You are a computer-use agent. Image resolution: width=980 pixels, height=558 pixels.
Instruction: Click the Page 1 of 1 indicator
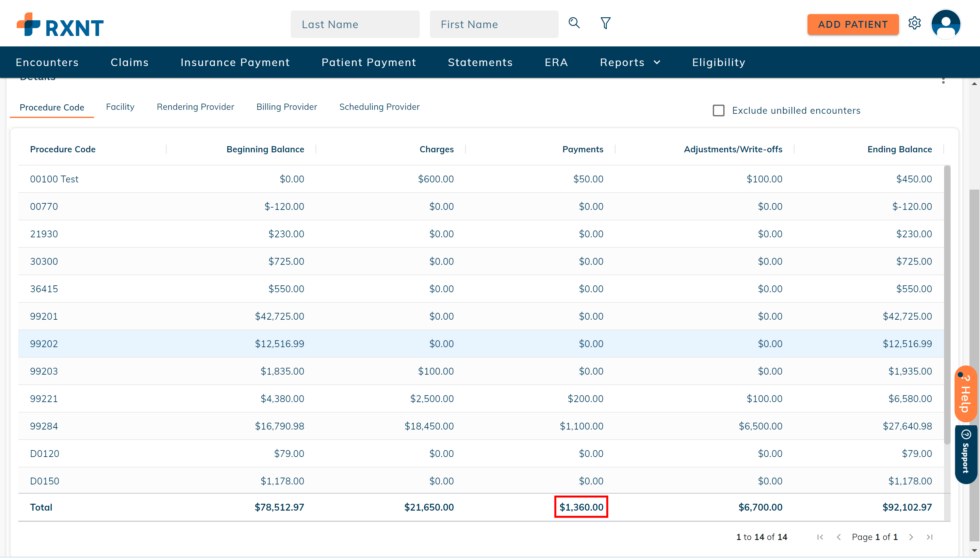874,537
